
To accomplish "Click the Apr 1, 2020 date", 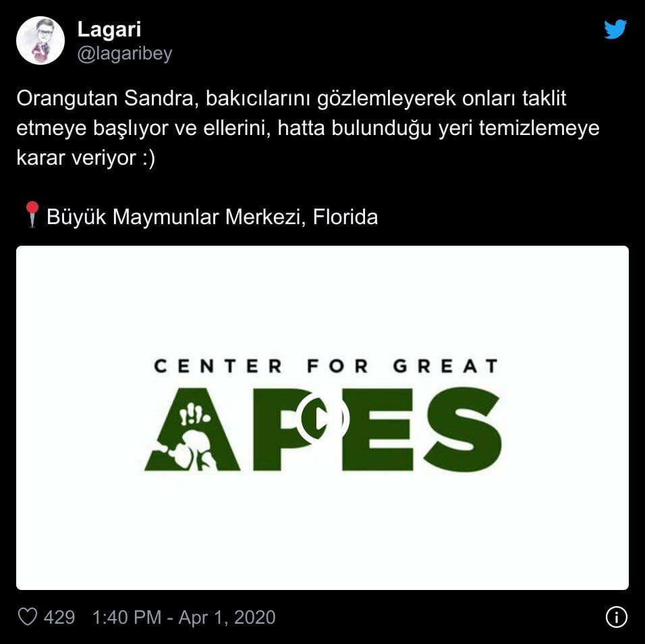I will (x=227, y=618).
